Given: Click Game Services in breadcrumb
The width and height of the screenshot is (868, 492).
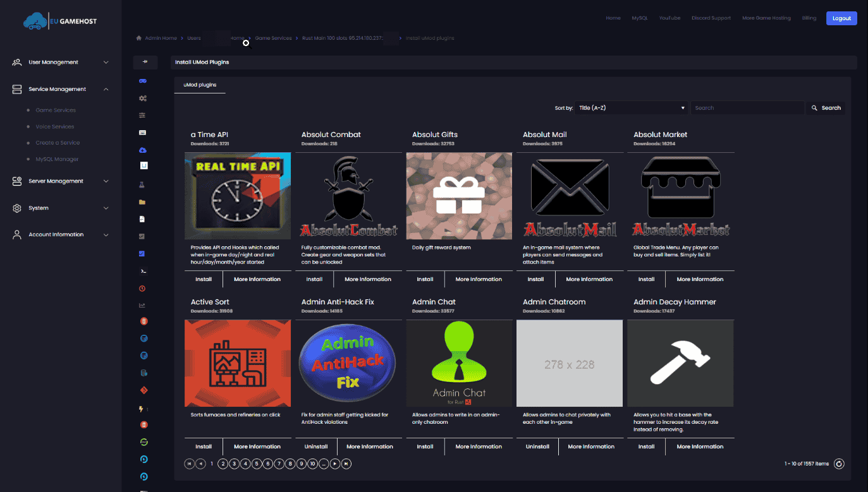Looking at the screenshot, I should pos(274,38).
